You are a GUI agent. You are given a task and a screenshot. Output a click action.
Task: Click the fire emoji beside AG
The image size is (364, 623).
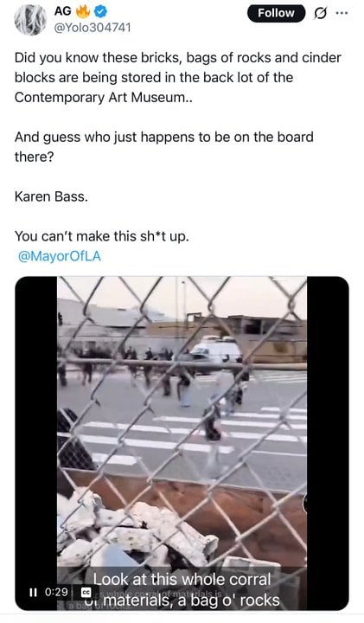tap(83, 11)
